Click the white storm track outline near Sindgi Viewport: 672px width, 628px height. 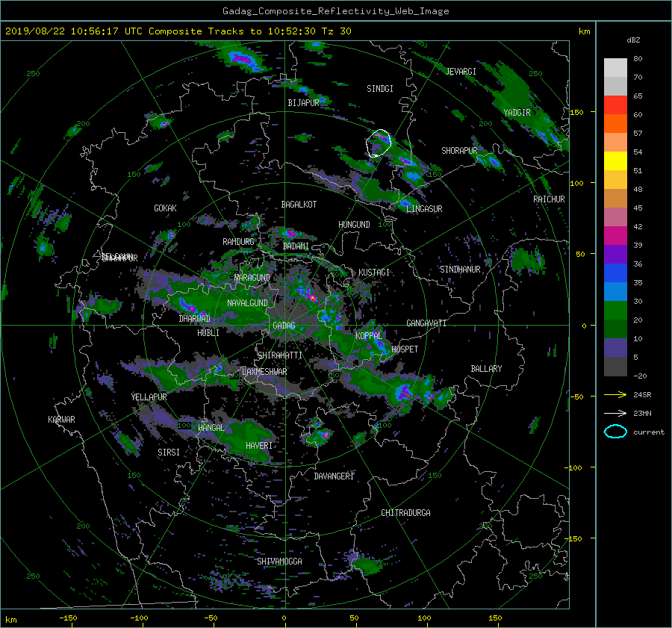click(x=379, y=143)
